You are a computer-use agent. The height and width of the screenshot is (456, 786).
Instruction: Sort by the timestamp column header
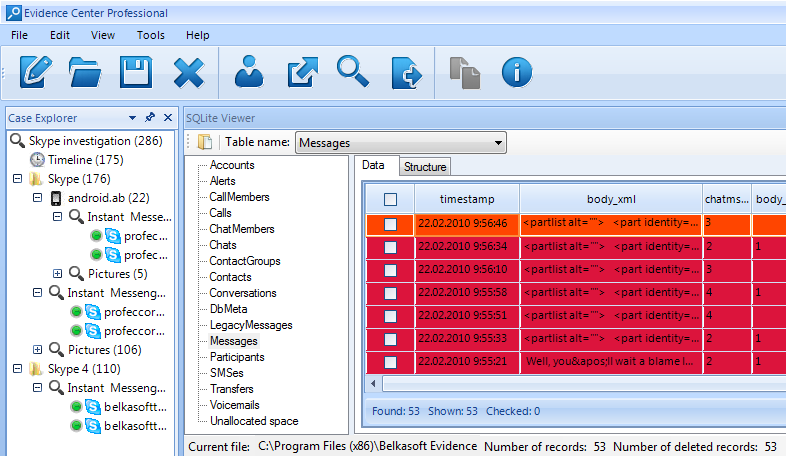pos(467,199)
